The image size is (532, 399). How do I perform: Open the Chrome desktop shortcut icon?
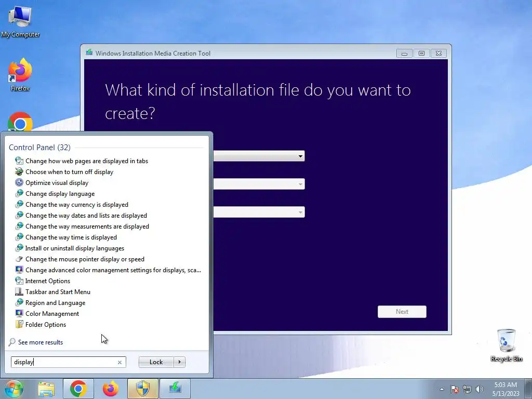20,122
